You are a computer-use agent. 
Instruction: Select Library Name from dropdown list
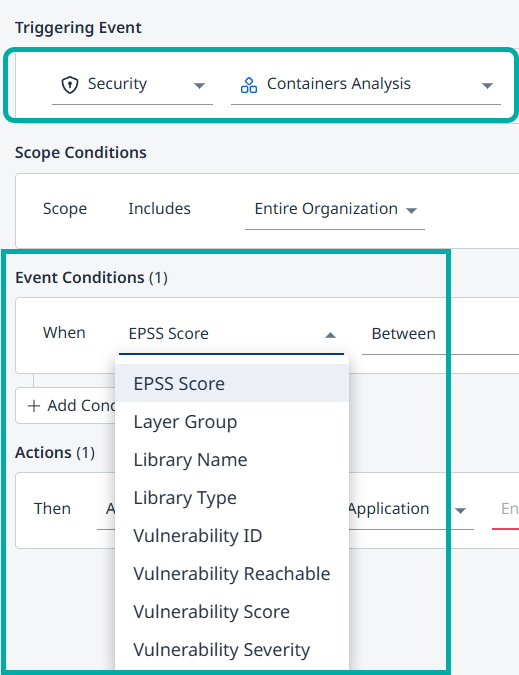click(x=232, y=459)
